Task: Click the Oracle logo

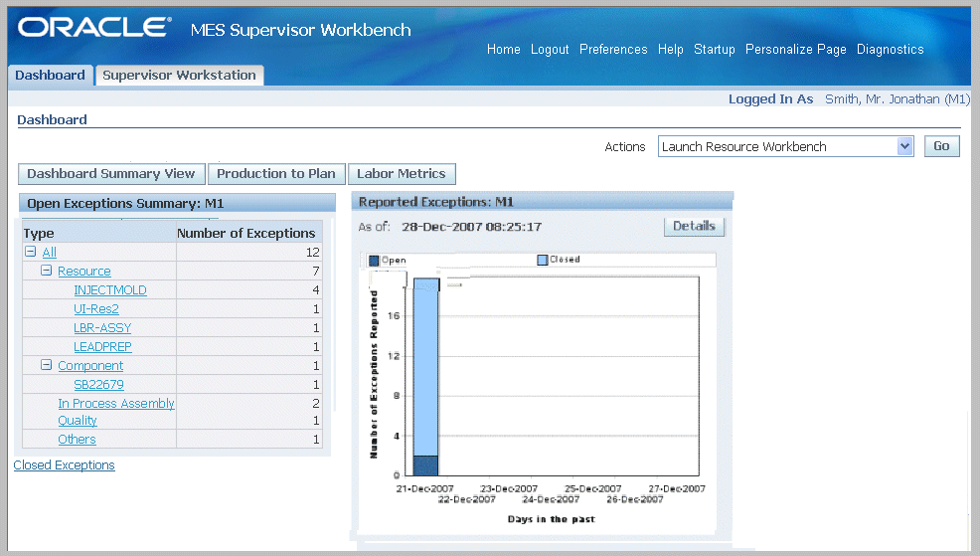Action: click(94, 28)
